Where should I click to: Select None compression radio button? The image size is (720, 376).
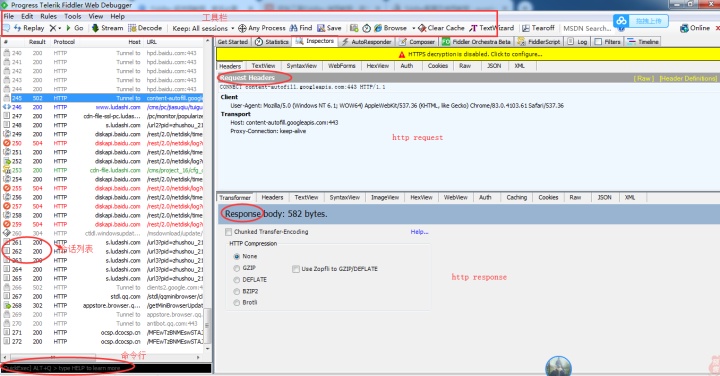236,256
